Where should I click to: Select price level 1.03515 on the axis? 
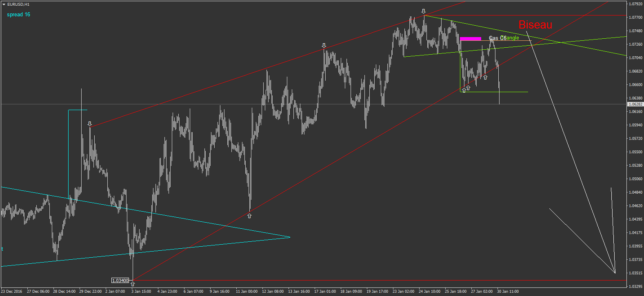[x=636, y=273]
